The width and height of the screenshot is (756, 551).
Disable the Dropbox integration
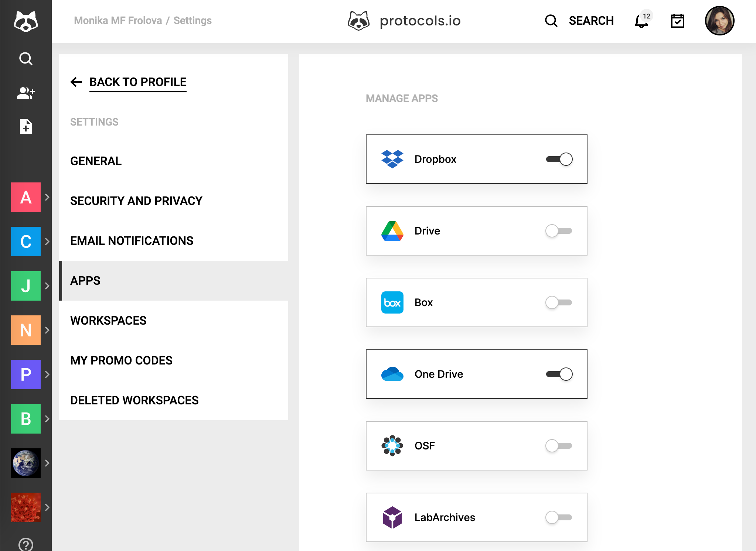(559, 159)
